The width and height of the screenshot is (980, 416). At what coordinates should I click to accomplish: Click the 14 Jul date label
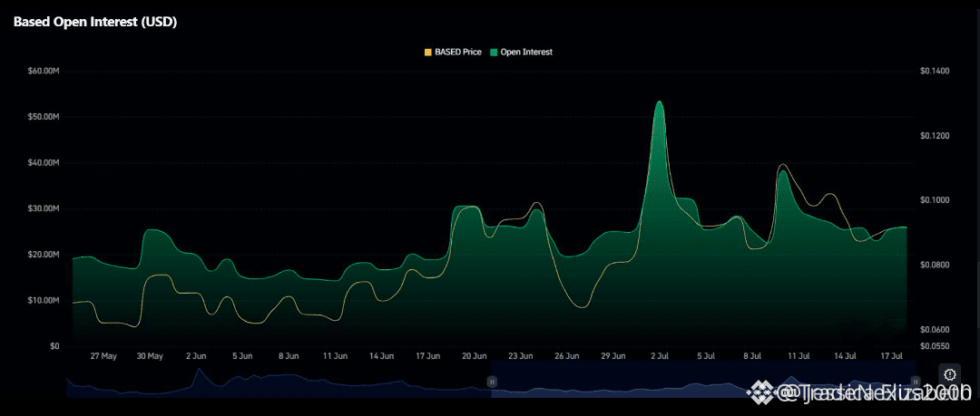[846, 357]
